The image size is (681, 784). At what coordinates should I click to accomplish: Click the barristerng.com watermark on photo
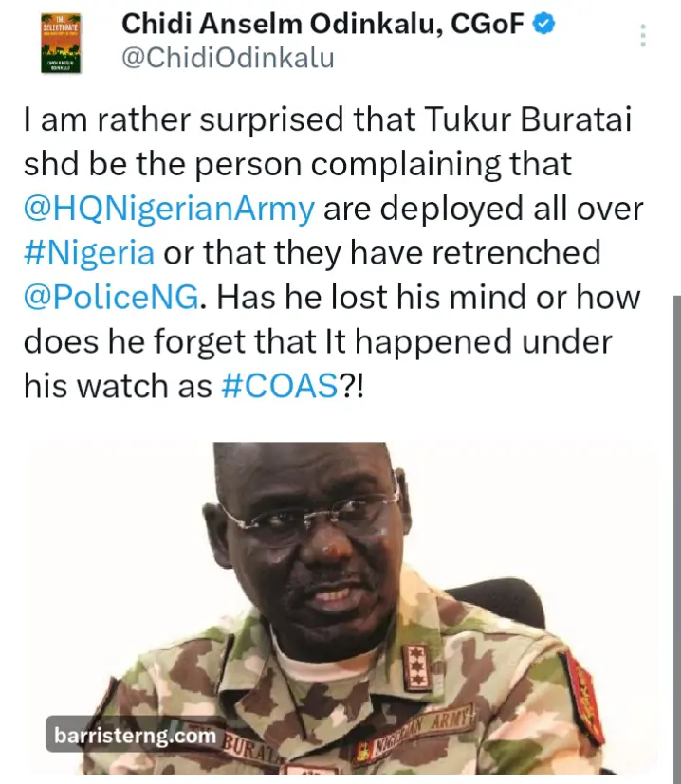point(133,736)
